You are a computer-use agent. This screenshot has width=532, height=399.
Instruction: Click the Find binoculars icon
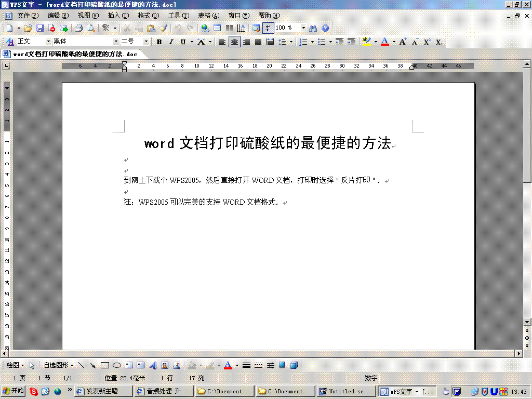click(x=313, y=28)
